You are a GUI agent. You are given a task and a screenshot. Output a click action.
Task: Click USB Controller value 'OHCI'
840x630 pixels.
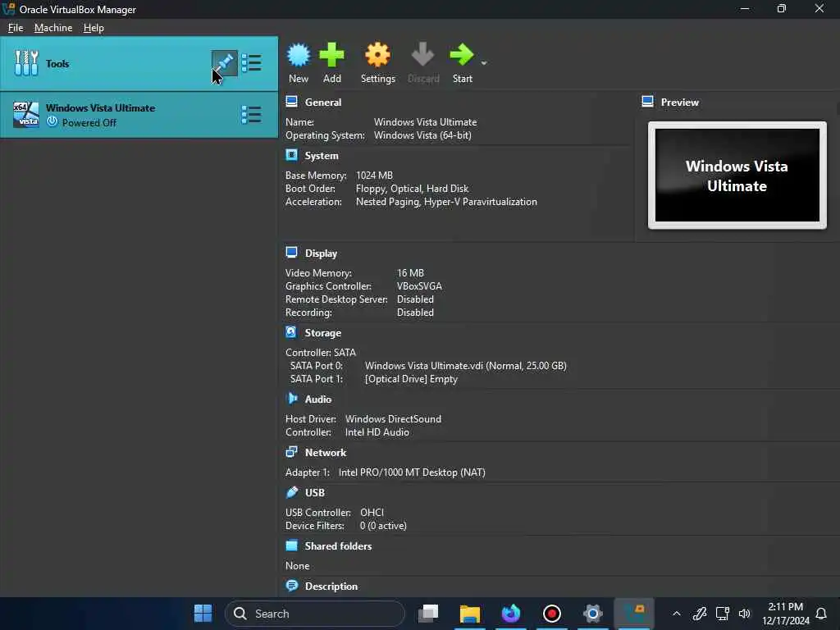[372, 513]
